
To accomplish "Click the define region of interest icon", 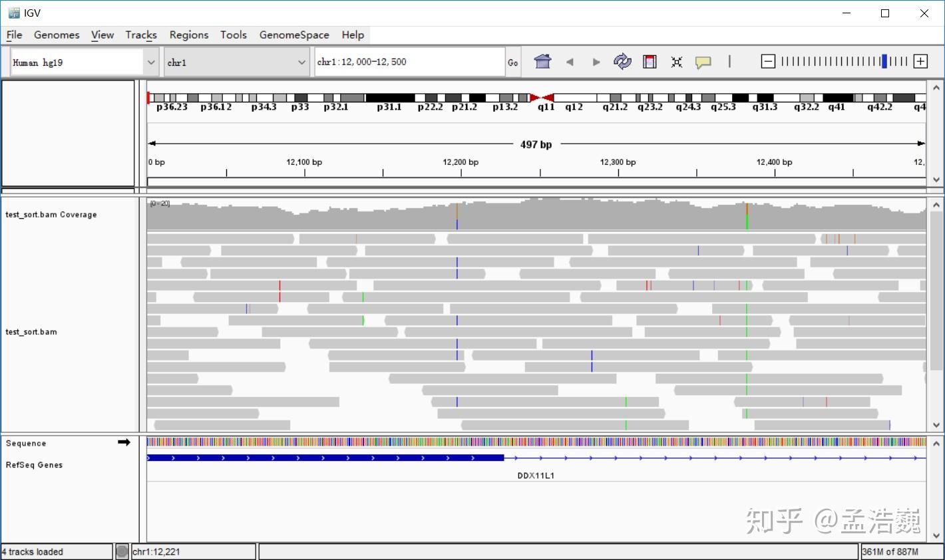I will (x=649, y=61).
